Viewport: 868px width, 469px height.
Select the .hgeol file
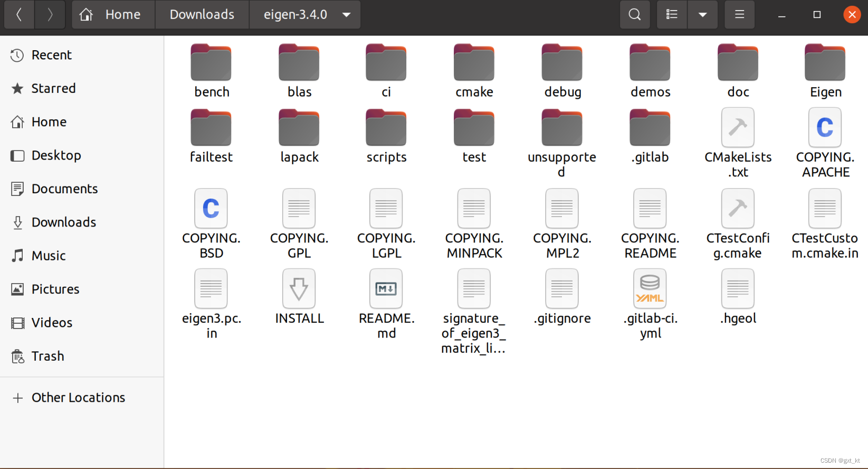[x=738, y=297]
